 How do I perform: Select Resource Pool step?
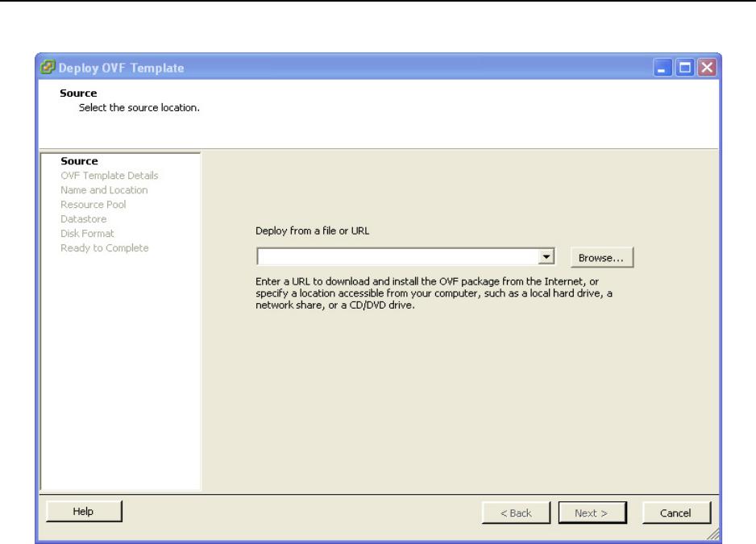tap(93, 205)
